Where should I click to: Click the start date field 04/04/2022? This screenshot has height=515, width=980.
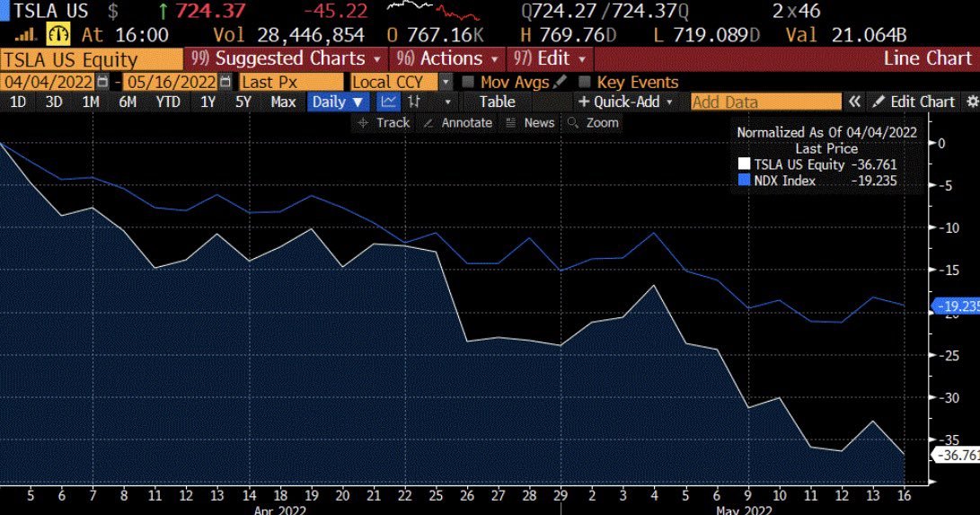coord(49,82)
